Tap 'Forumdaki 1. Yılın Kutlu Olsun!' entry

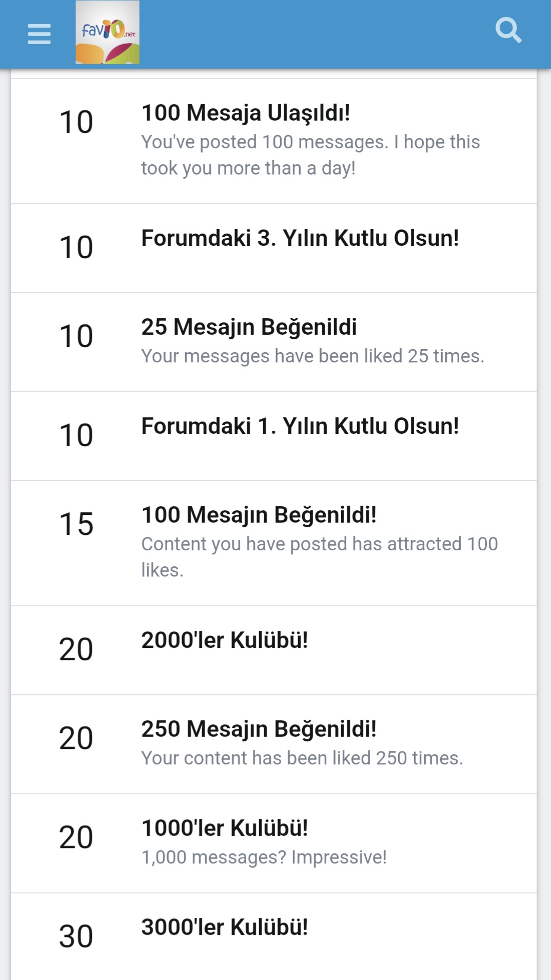coord(300,426)
